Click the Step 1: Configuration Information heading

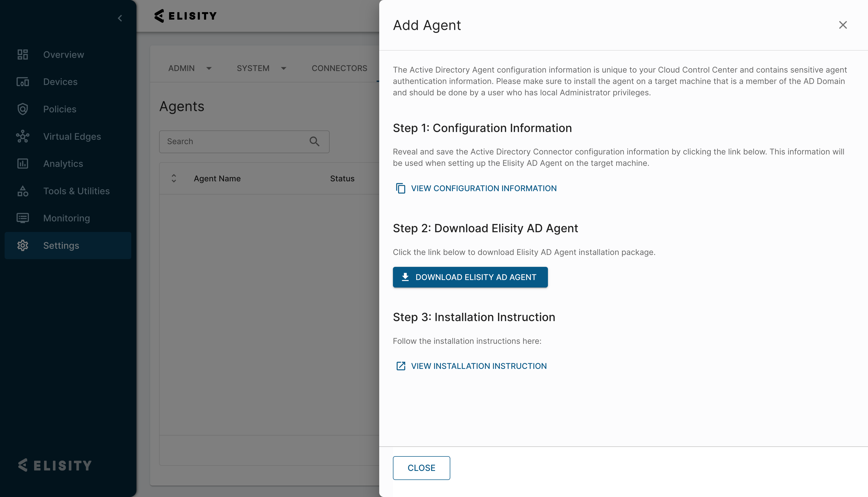tap(482, 128)
